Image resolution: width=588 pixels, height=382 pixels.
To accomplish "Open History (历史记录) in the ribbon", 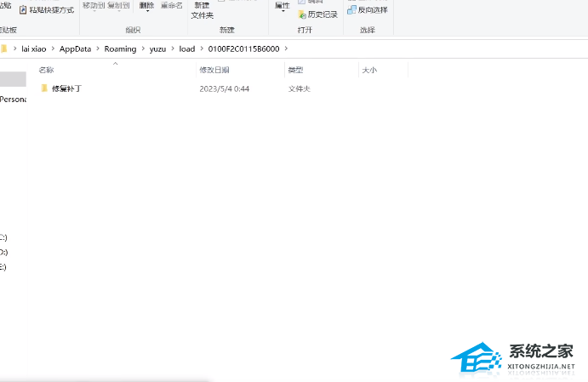I will (317, 14).
